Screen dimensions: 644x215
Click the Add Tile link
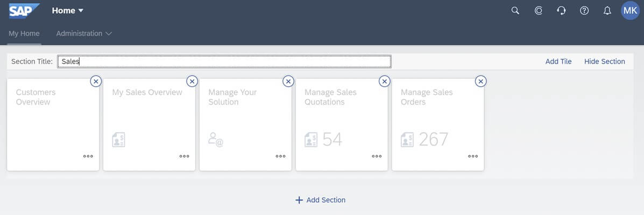tap(558, 61)
